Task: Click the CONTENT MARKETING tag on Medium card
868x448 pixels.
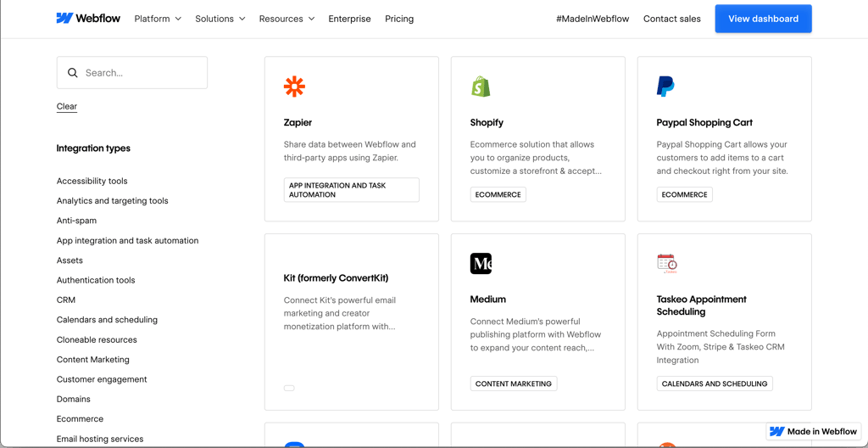Action: coord(514,384)
